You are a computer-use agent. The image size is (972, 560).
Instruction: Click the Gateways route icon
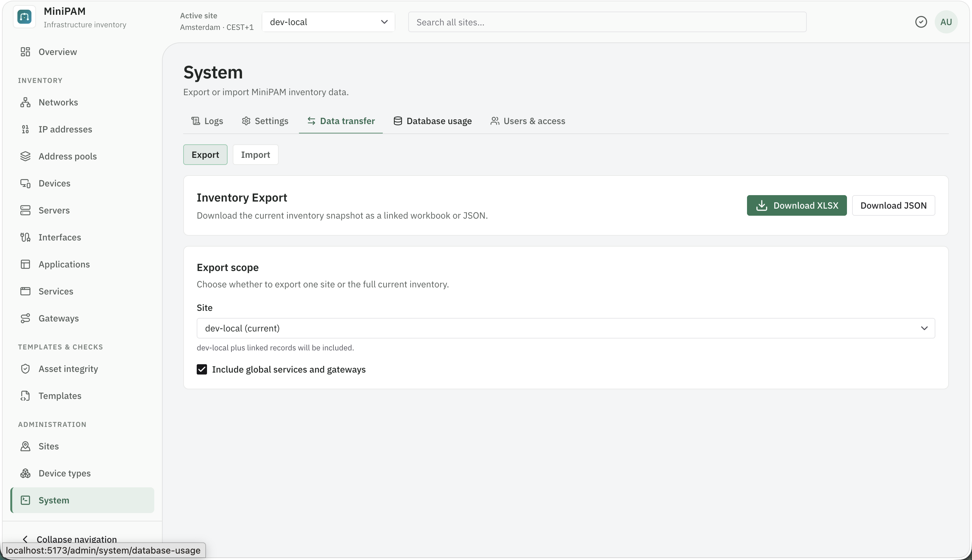(25, 319)
